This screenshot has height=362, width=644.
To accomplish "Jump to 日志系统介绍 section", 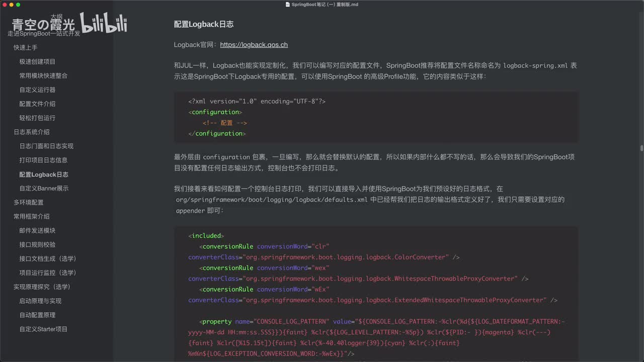I will click(32, 132).
